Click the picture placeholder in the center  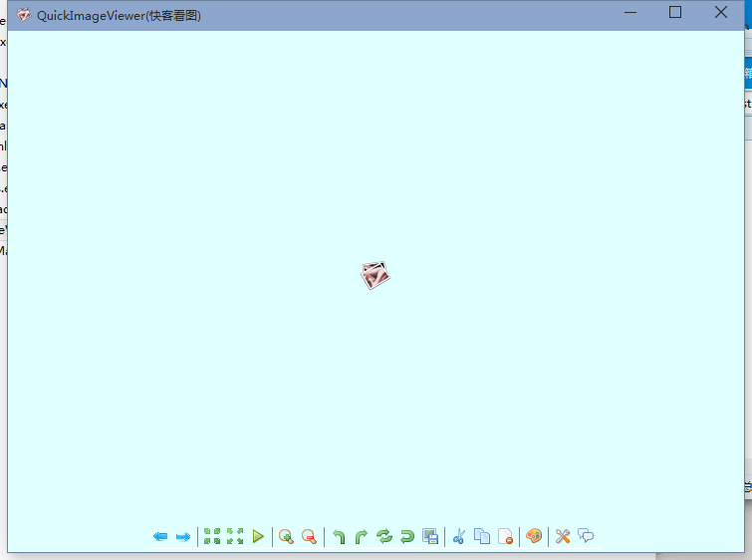pos(376,276)
